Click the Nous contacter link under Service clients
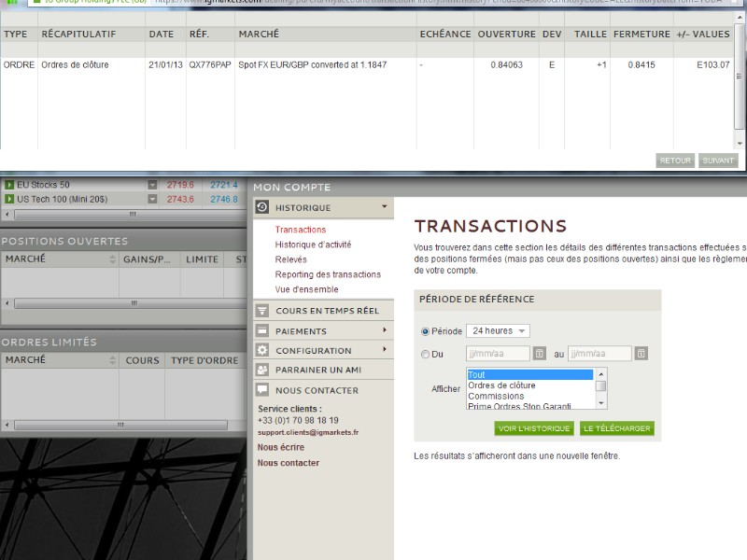This screenshot has width=747, height=560. coord(289,463)
